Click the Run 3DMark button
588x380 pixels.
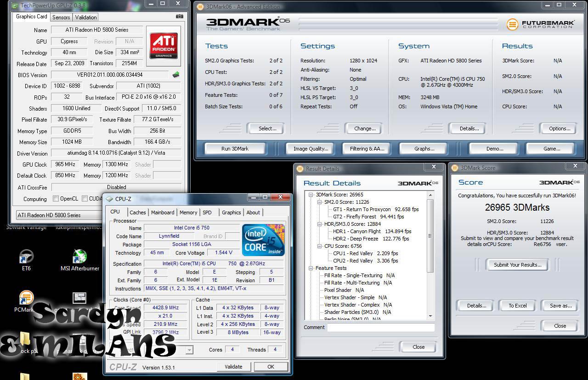(x=235, y=149)
